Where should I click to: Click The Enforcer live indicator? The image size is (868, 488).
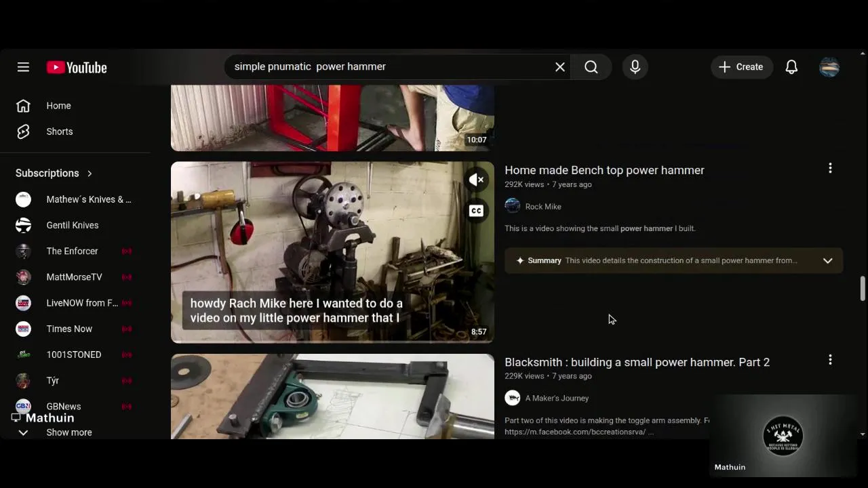126,251
